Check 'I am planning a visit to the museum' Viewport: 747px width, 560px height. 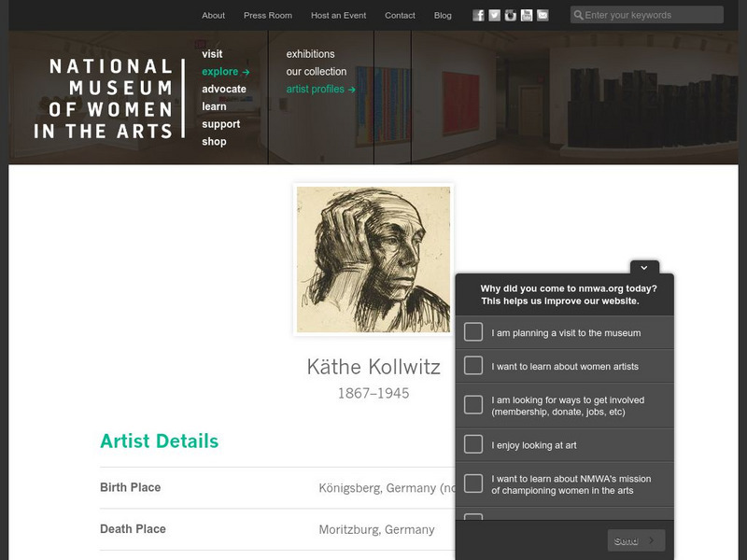click(473, 332)
